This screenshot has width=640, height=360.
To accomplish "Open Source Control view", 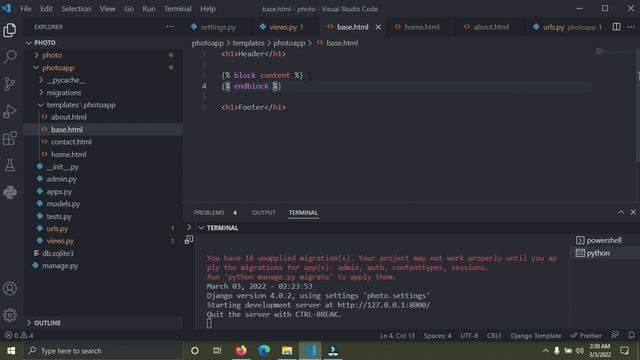I will [x=10, y=84].
